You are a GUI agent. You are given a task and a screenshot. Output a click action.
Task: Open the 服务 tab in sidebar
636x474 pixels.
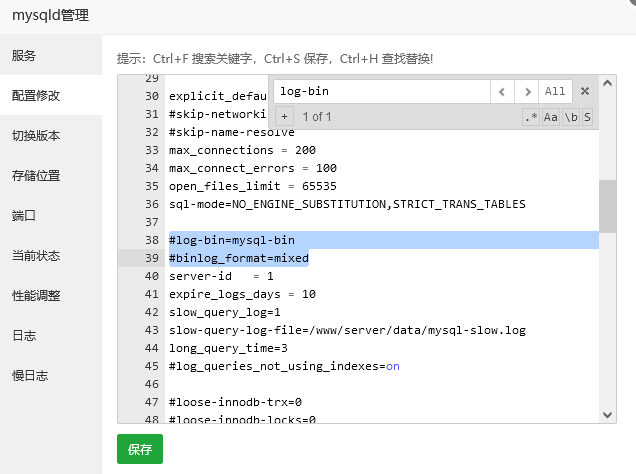tap(51, 55)
